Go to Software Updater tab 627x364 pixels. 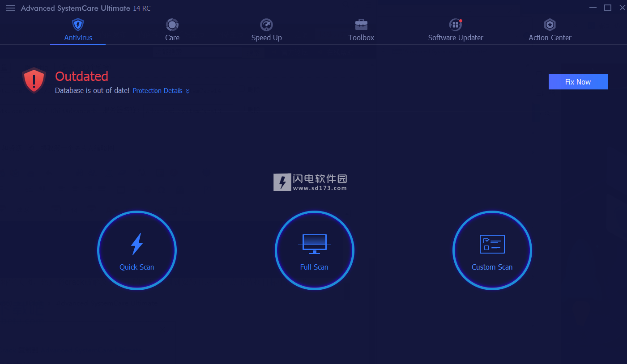pyautogui.click(x=456, y=30)
